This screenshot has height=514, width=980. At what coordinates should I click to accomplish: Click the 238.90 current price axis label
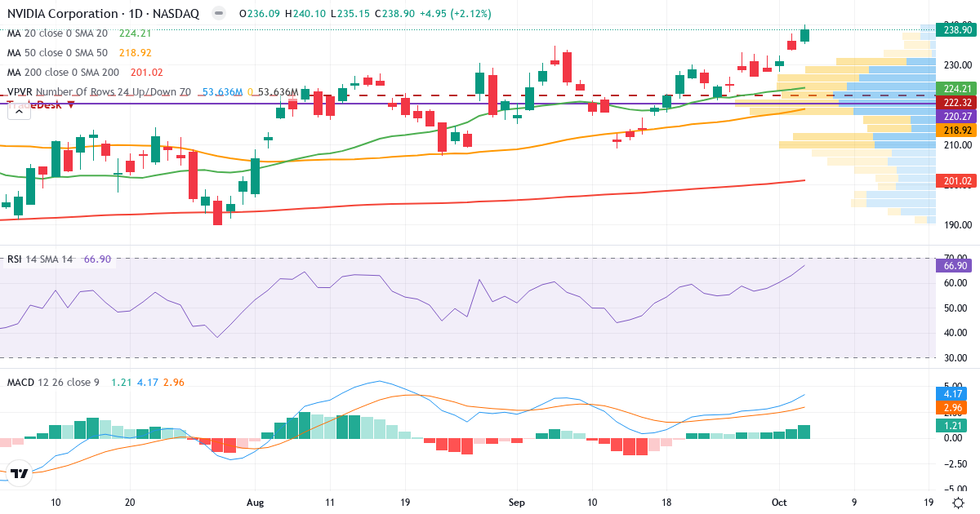click(x=956, y=29)
